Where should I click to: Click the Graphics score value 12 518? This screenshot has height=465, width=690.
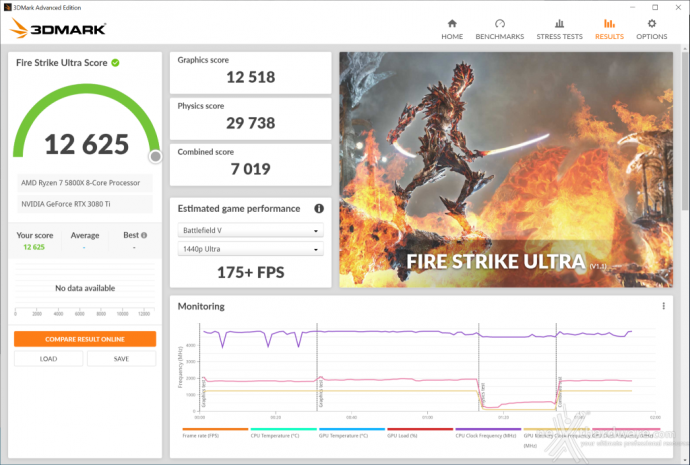coord(250,77)
